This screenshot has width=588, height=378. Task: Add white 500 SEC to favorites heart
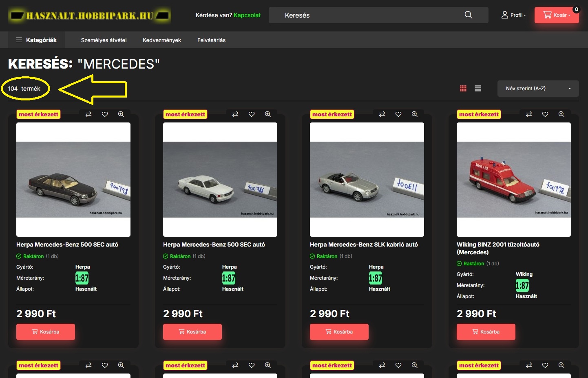point(252,114)
